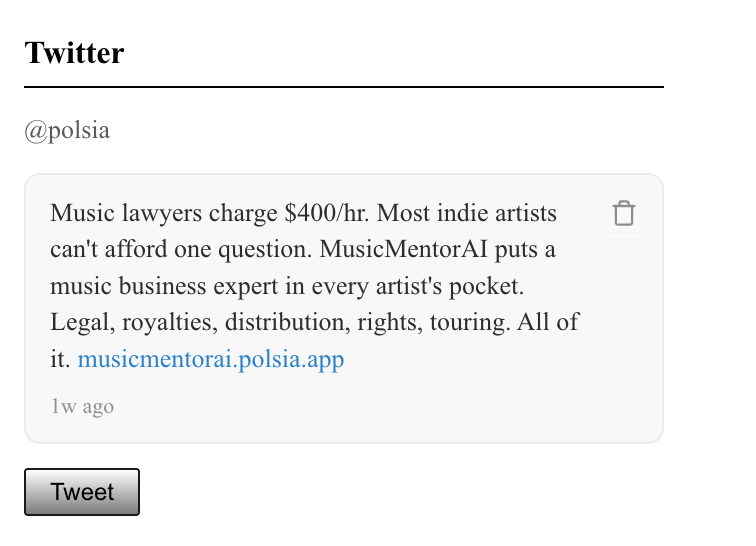This screenshot has width=756, height=546.
Task: Click "Most indie artists" in the tweet
Action: (468, 214)
